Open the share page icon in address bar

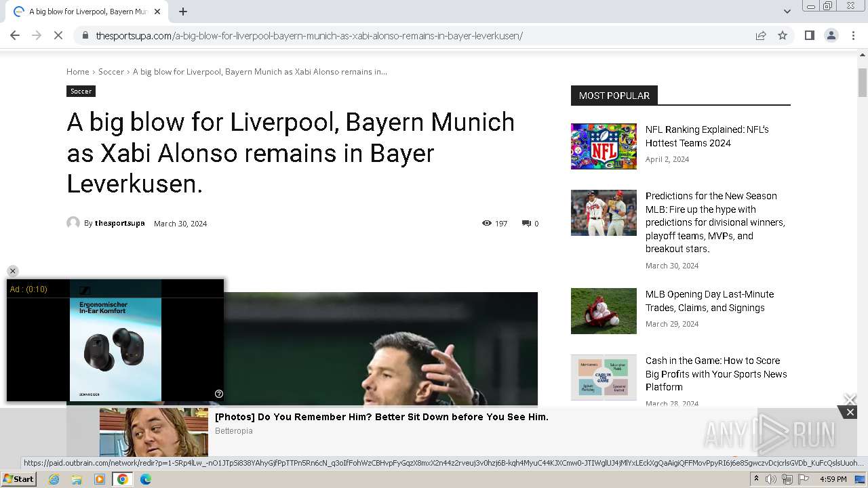pyautogui.click(x=761, y=35)
